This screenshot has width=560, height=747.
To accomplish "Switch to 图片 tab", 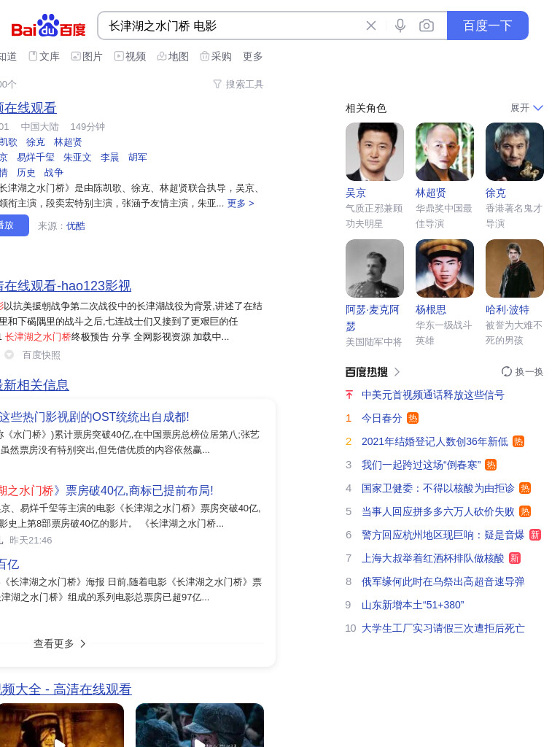I will click(x=87, y=56).
